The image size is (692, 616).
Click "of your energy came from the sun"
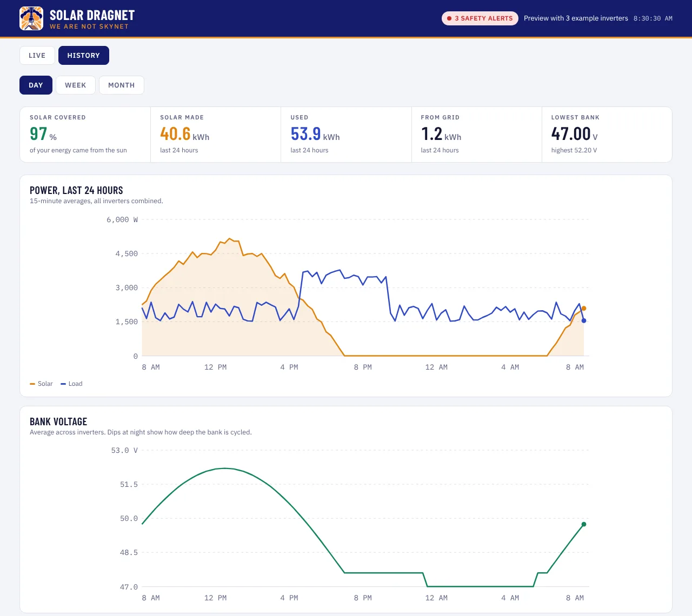(78, 150)
